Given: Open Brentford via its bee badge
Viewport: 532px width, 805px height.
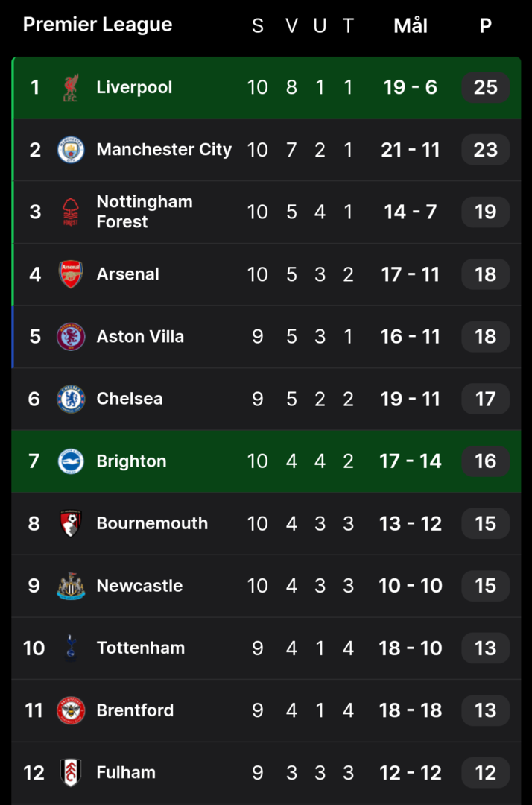Looking at the screenshot, I should point(71,710).
